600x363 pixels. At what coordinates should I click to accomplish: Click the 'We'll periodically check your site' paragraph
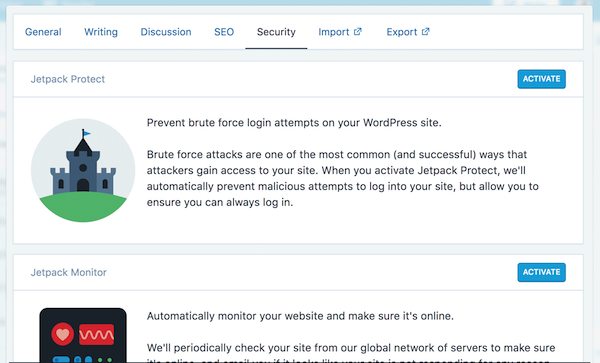click(351, 353)
